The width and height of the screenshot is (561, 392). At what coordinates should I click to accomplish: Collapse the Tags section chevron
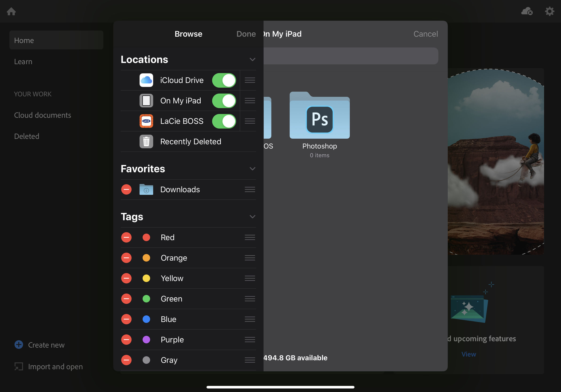point(252,216)
